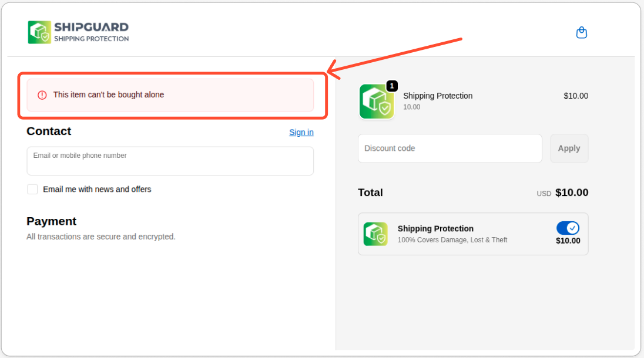This screenshot has width=644, height=358.
Task: Click the bold total $10.00 amount
Action: coord(571,192)
